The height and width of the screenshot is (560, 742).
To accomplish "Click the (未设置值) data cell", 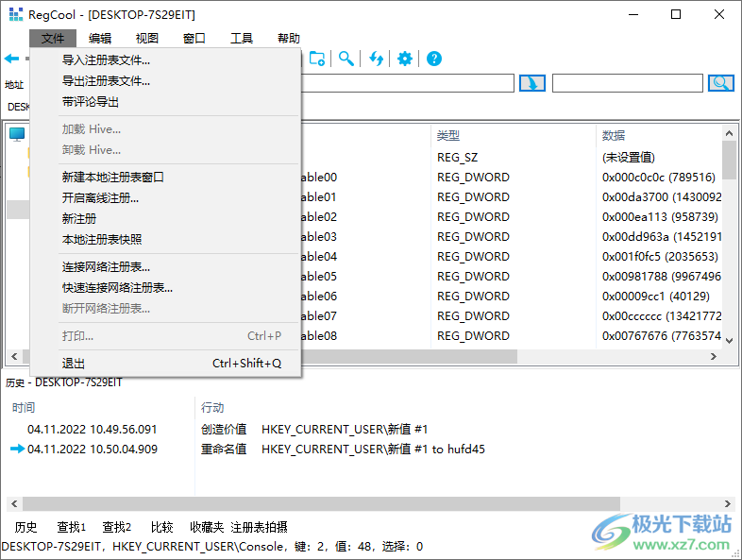I will (629, 158).
